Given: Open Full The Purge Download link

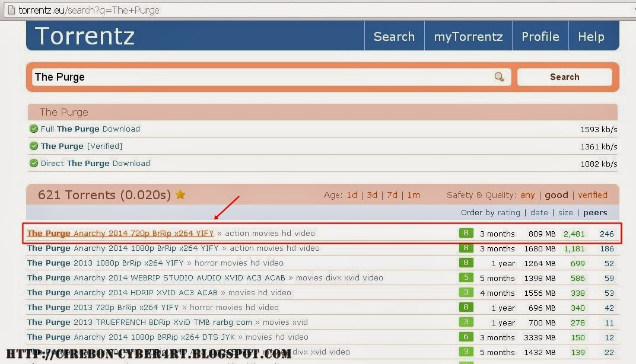Looking at the screenshot, I should (90, 129).
